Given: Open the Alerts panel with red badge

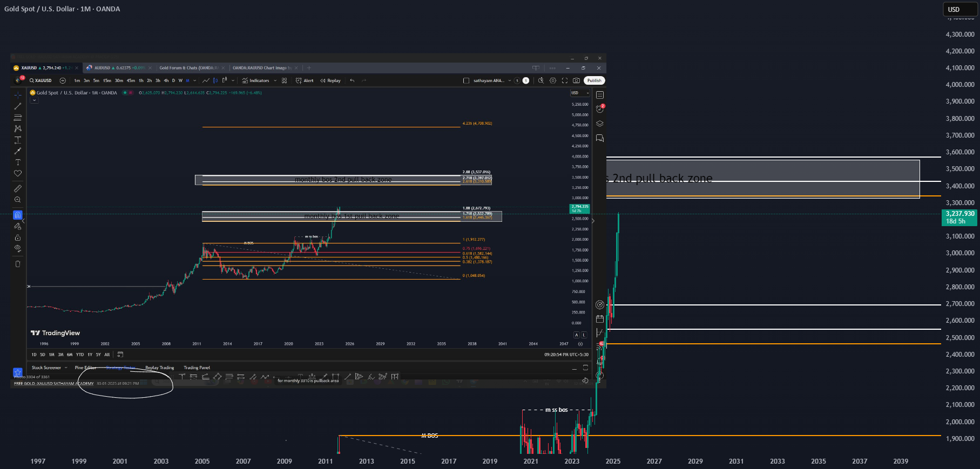Looking at the screenshot, I should tap(600, 108).
